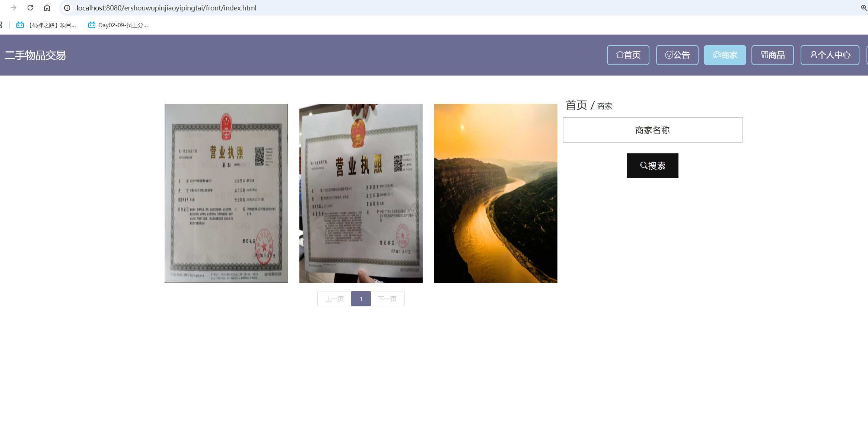868x421 pixels.
Task: Open the first business license thumbnail
Action: click(x=226, y=193)
